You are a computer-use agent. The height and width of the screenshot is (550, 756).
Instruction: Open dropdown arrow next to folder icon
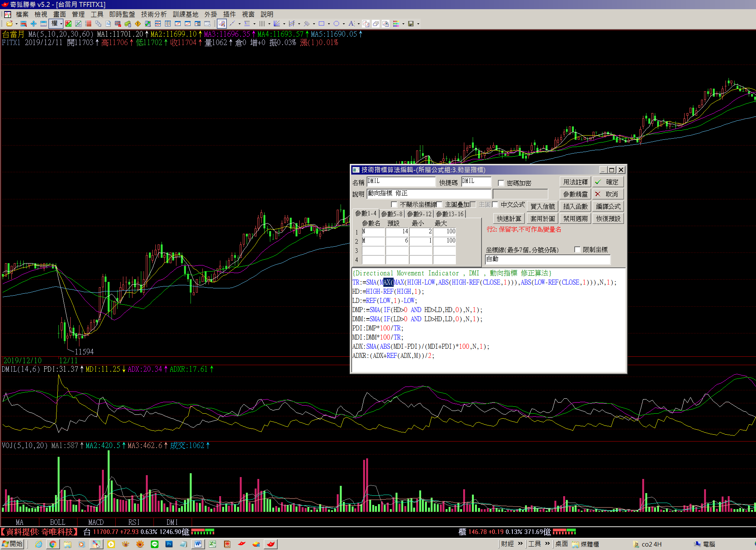coord(16,24)
